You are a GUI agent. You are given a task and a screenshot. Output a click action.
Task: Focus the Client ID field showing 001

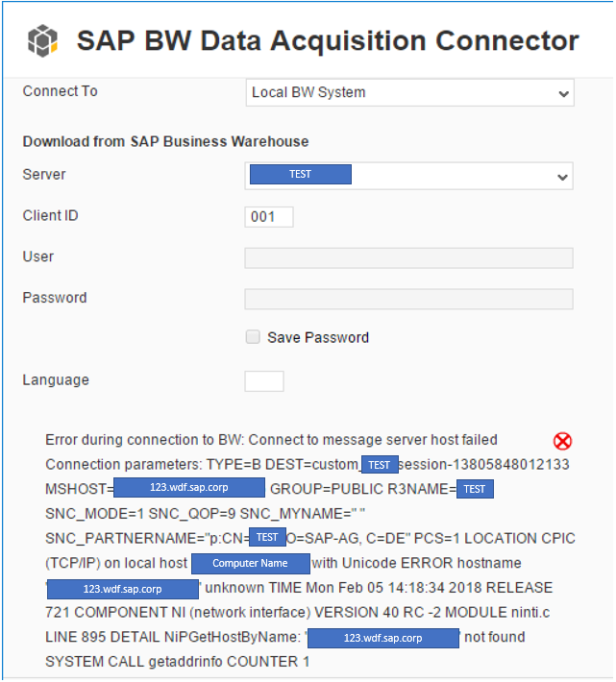[x=269, y=216]
